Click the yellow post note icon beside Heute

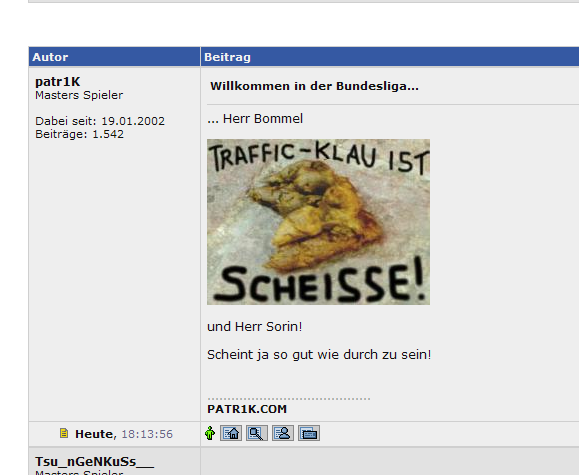coord(64,433)
